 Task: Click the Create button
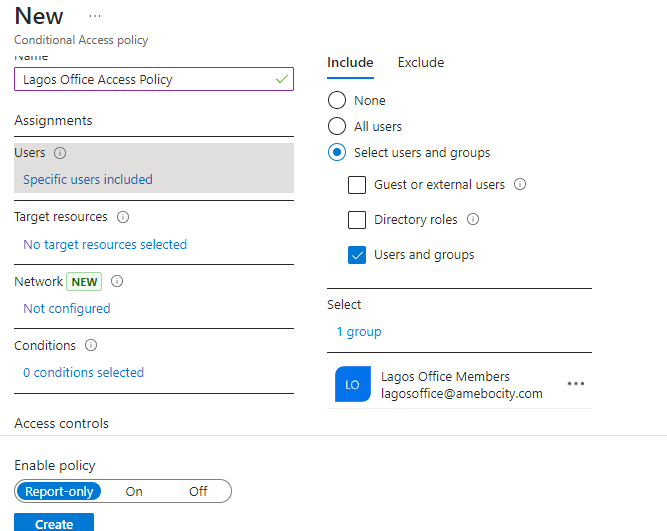click(x=54, y=523)
